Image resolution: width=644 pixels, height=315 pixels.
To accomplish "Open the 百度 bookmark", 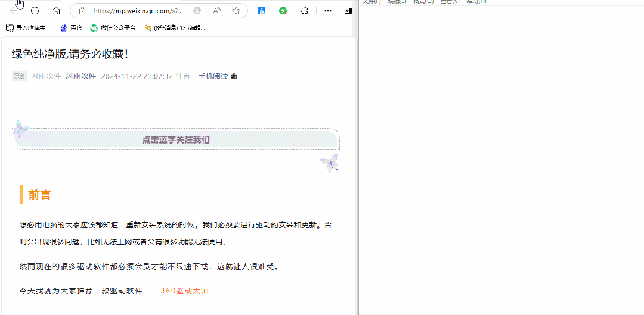I will click(71, 28).
